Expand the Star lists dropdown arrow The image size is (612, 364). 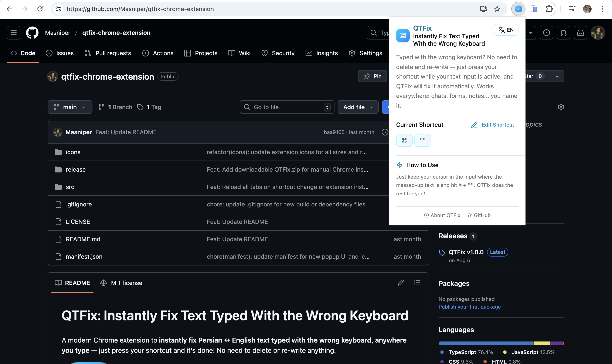(x=557, y=76)
